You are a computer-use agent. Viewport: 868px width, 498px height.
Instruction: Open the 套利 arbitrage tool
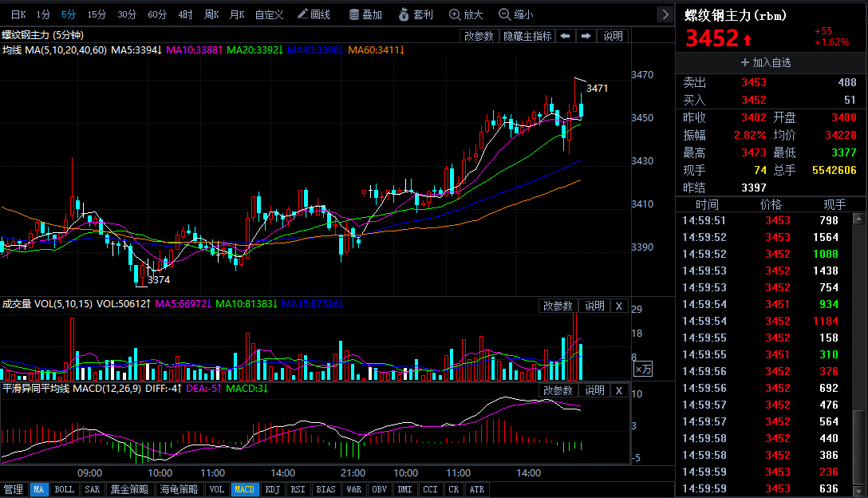416,14
